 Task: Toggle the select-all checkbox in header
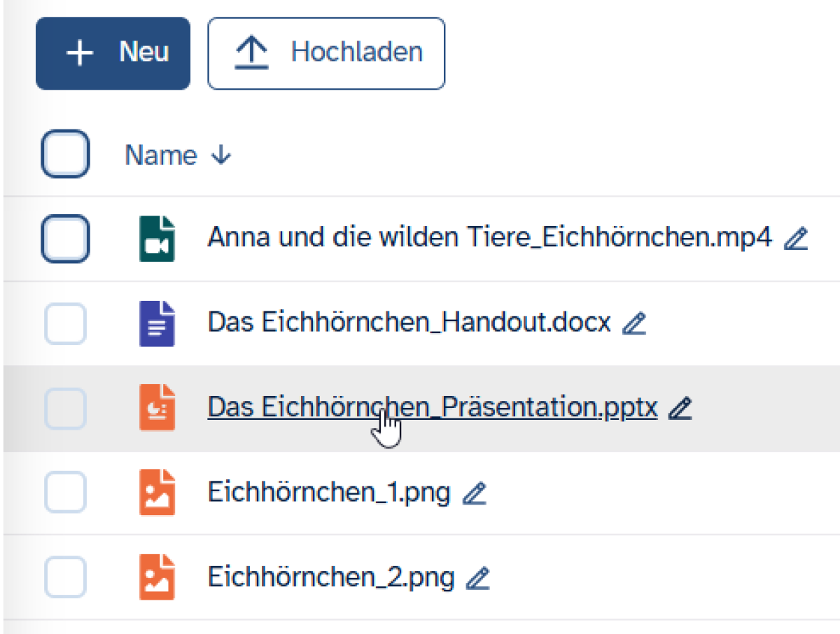65,154
